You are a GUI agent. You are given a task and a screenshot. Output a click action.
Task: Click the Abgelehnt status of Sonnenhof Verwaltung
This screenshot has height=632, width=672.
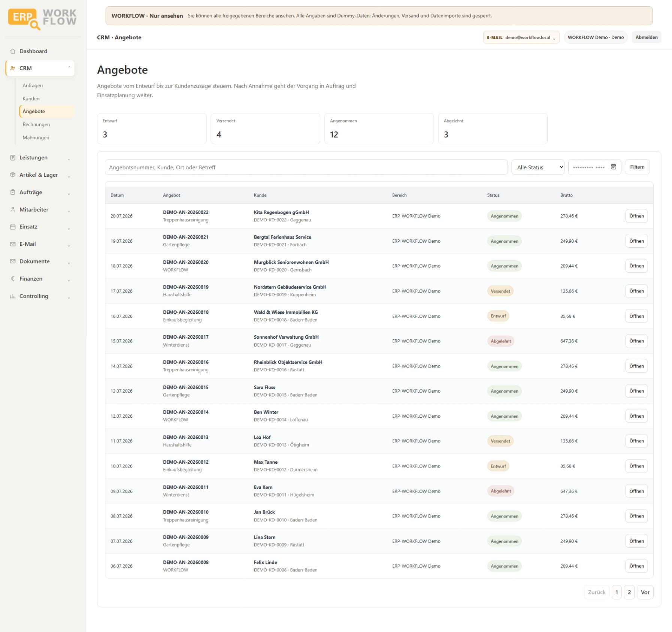pyautogui.click(x=501, y=341)
